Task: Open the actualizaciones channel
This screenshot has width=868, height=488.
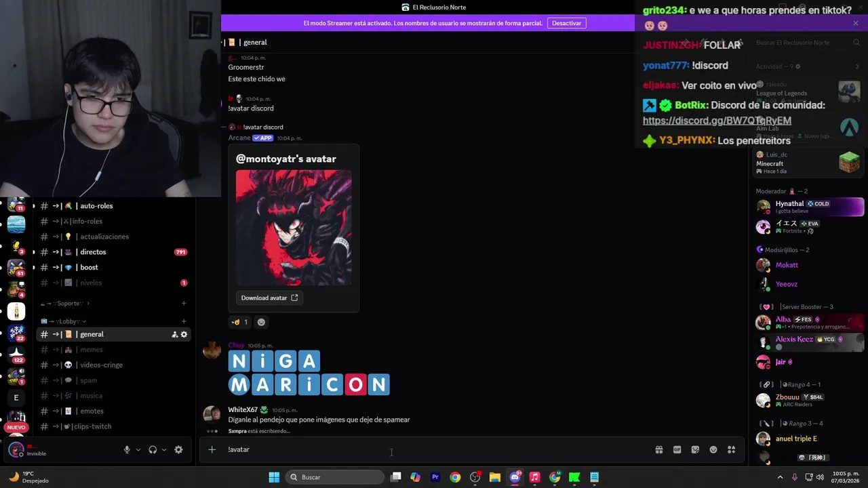Action: pyautogui.click(x=113, y=237)
